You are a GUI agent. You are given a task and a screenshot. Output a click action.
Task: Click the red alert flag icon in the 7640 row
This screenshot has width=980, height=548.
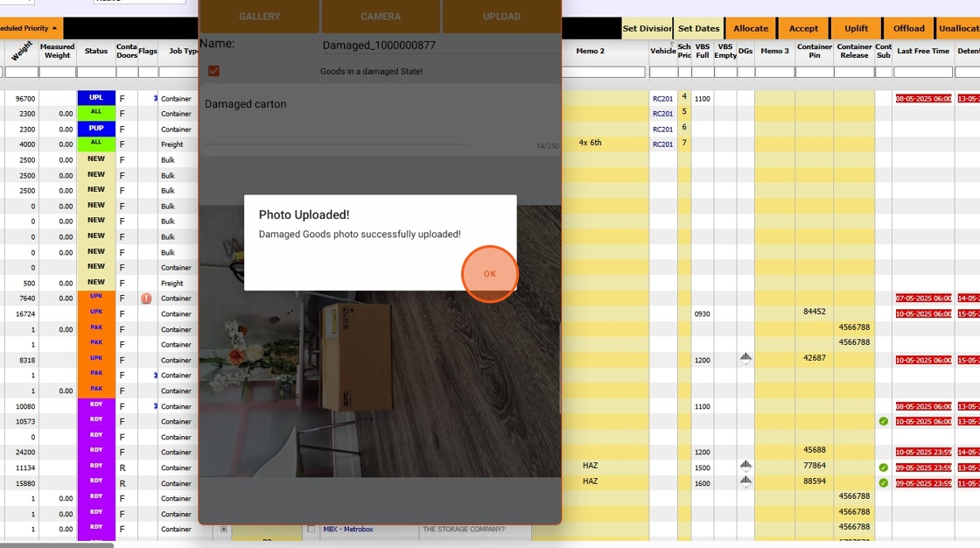click(x=146, y=299)
